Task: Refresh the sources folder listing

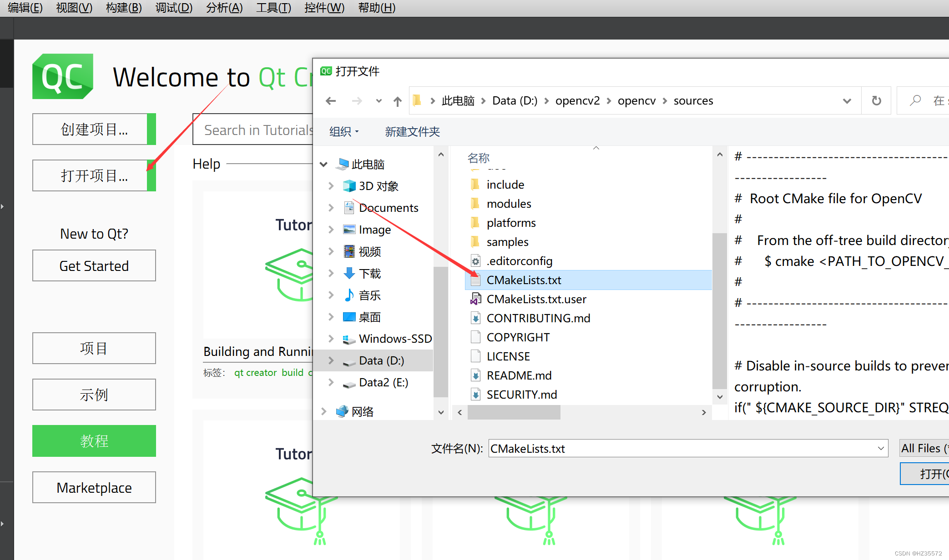Action: 876,101
